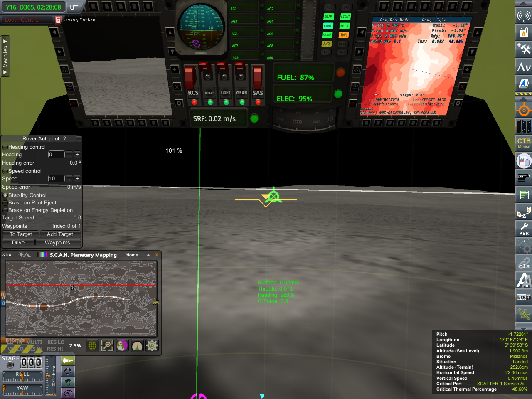
Task: Open SCANsat Biome map type dropdown
Action: tap(132, 255)
